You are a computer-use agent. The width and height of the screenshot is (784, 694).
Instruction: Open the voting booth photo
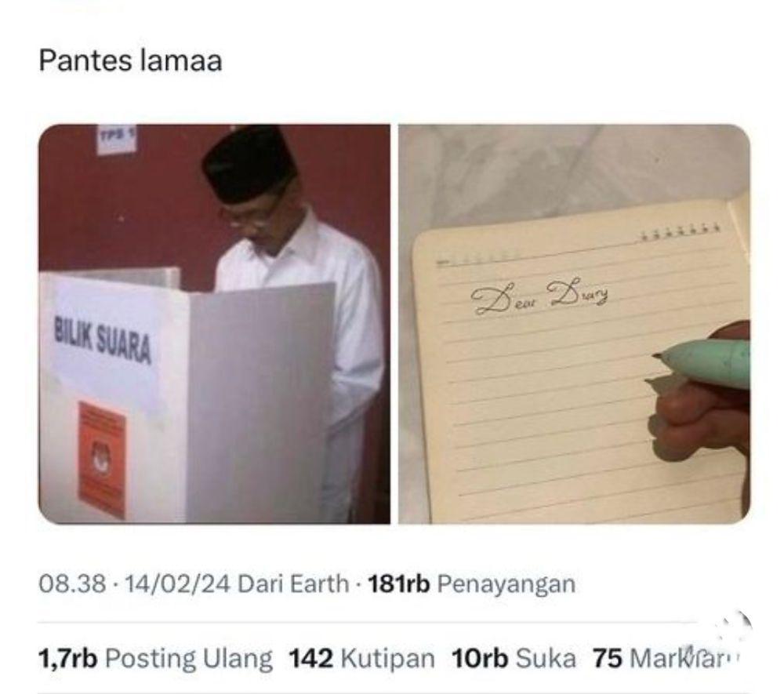point(214,324)
